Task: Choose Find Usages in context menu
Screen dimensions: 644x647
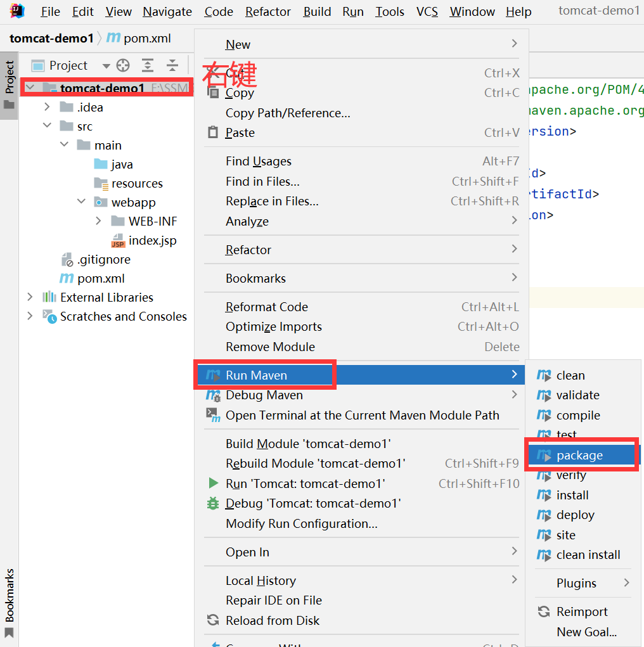Action: [x=362, y=161]
